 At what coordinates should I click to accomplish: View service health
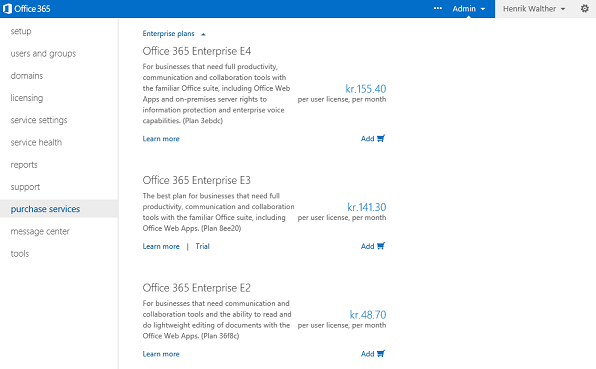pyautogui.click(x=36, y=143)
